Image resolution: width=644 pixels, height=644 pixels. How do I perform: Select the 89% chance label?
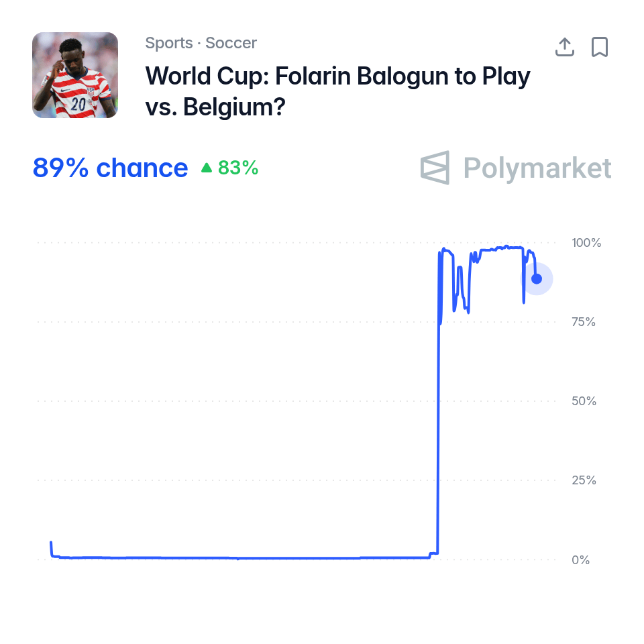[110, 168]
